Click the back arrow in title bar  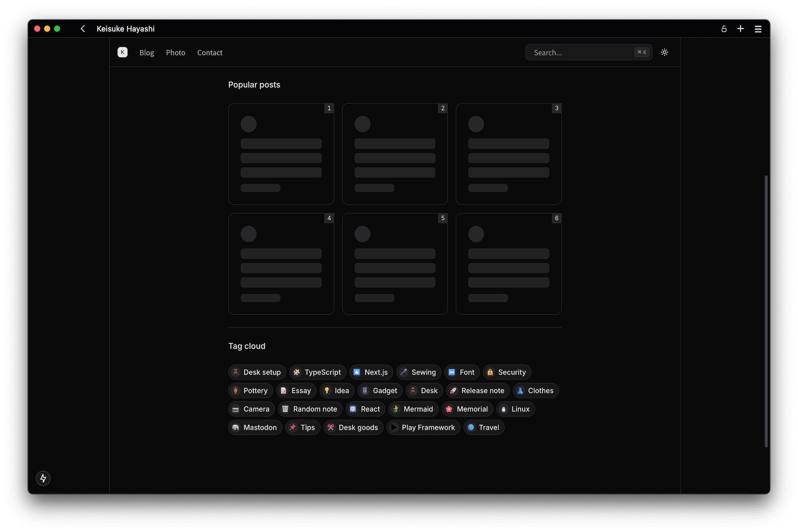coord(83,29)
